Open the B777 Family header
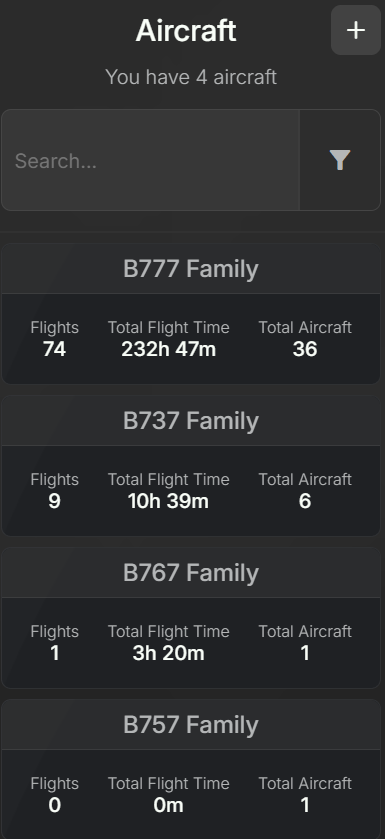The width and height of the screenshot is (385, 839). click(x=191, y=269)
